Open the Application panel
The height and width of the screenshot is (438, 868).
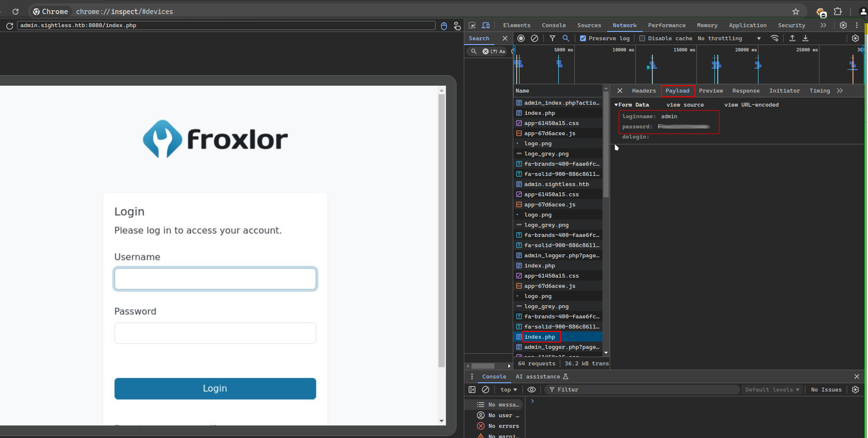tap(748, 25)
